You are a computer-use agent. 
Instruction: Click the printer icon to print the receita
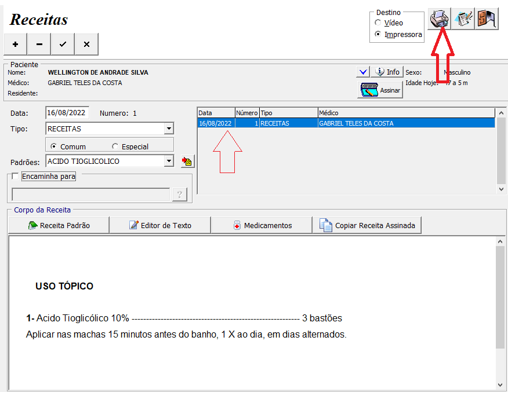pos(439,19)
